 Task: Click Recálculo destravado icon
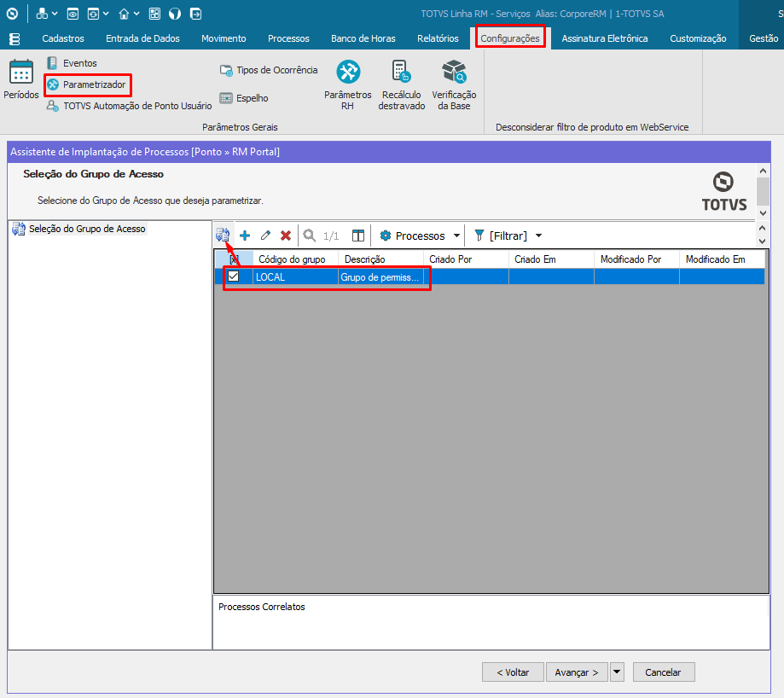click(401, 73)
